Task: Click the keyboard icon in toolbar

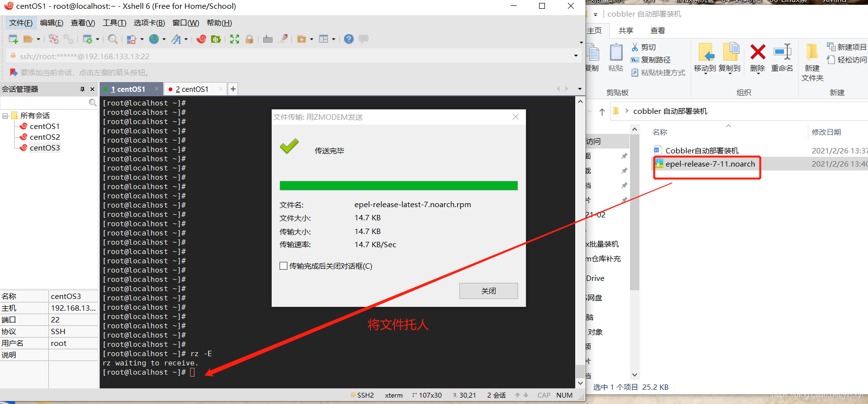Action: point(268,39)
